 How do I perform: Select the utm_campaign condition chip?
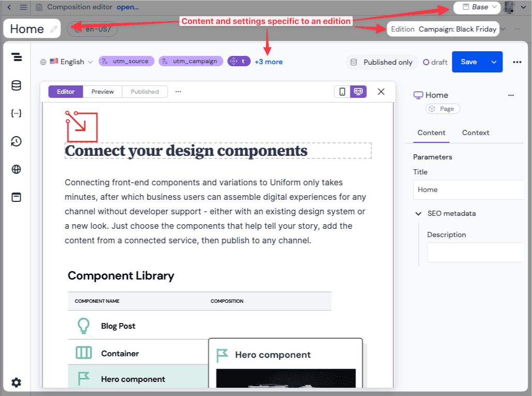click(x=190, y=62)
